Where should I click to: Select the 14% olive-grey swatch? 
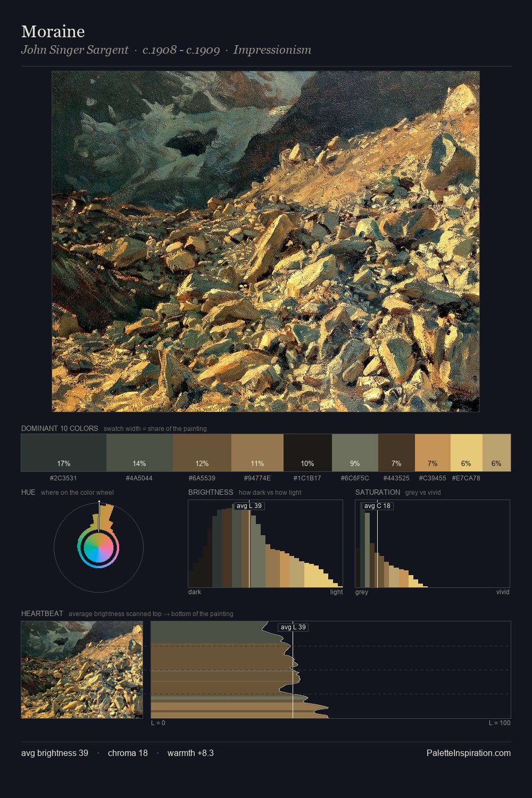coord(139,453)
